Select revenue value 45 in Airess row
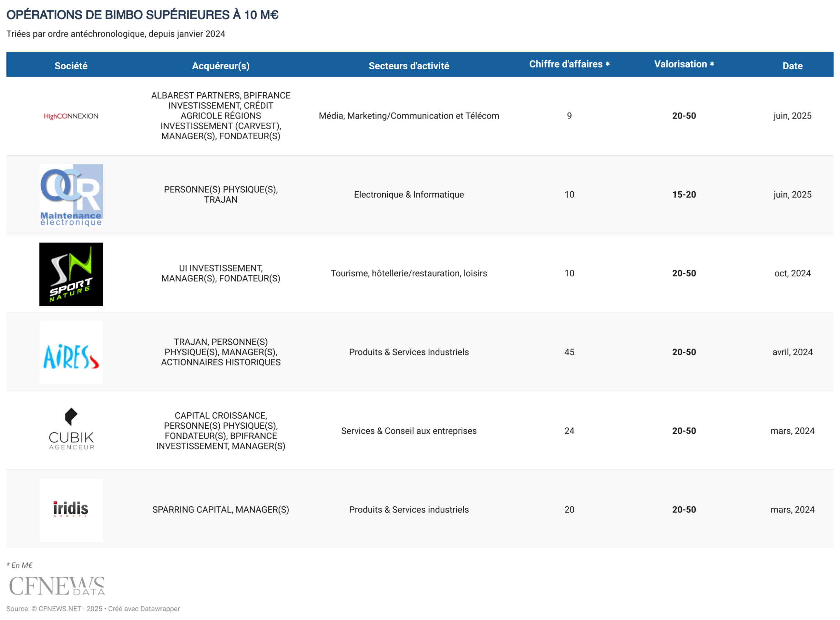Screen dimensions: 840x620 [x=569, y=352]
